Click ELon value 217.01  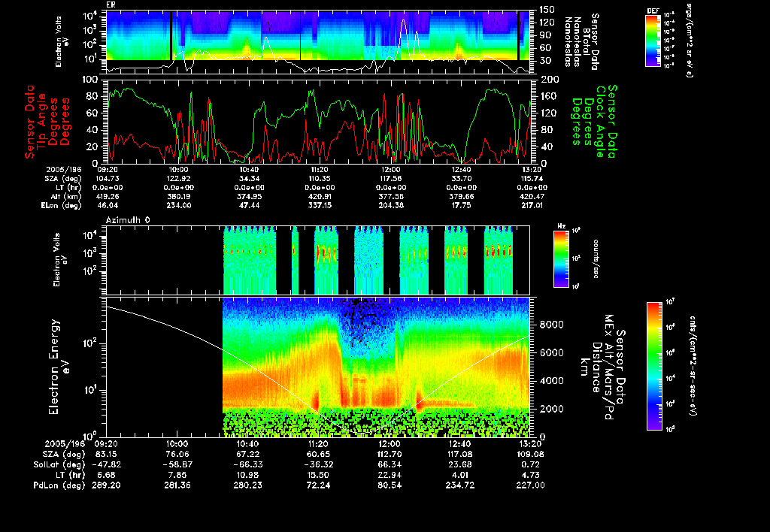pos(532,206)
